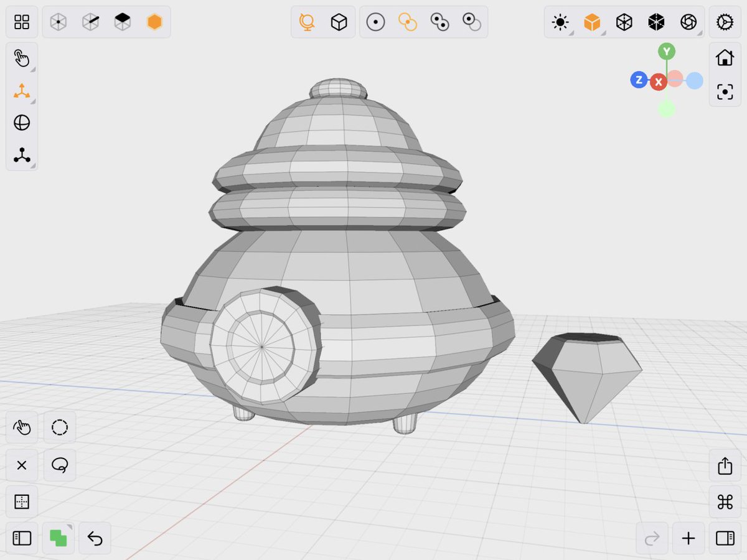Toggle the right sidebar panel

point(725,538)
